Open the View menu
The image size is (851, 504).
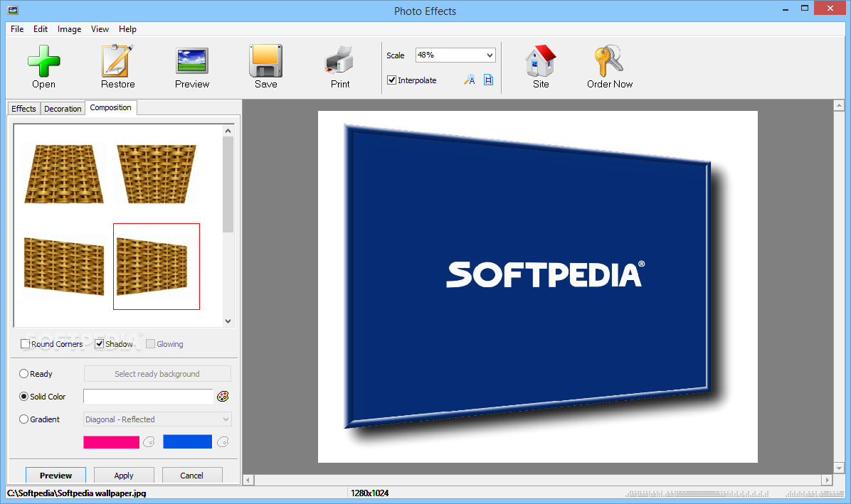pos(100,28)
